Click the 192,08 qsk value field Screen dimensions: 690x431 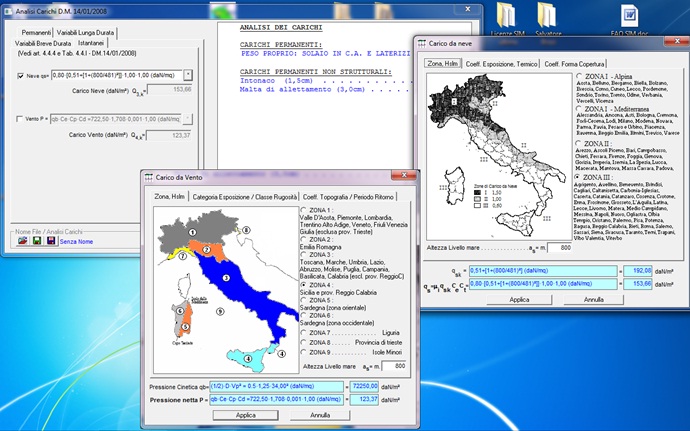638,271
